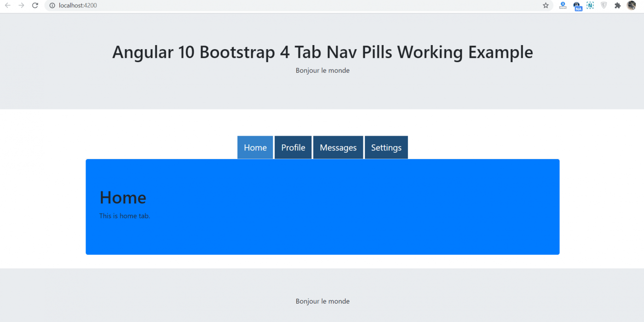Click the "Bonjour le monde" subtitle text
644x322 pixels.
point(322,70)
